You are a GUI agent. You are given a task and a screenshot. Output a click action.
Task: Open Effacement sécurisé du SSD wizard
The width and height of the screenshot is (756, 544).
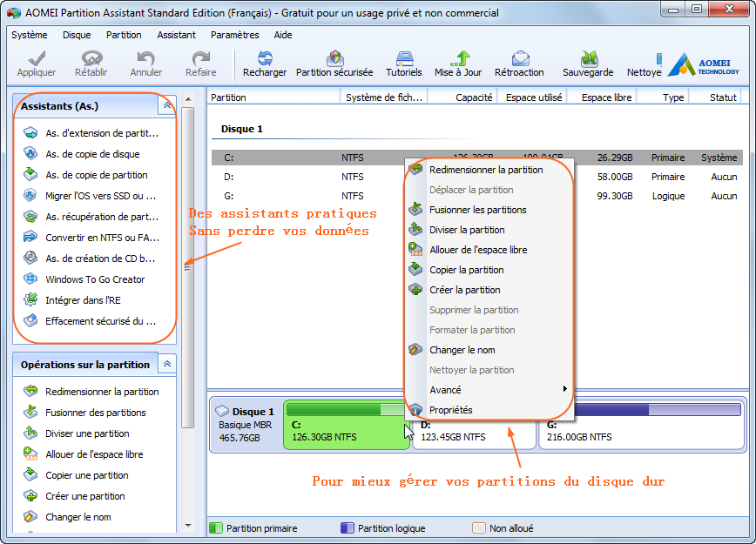(x=90, y=321)
